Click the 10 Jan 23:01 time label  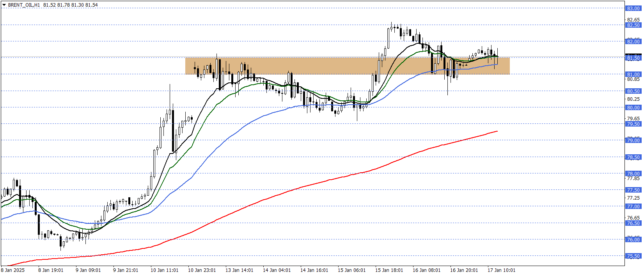pyautogui.click(x=202, y=270)
